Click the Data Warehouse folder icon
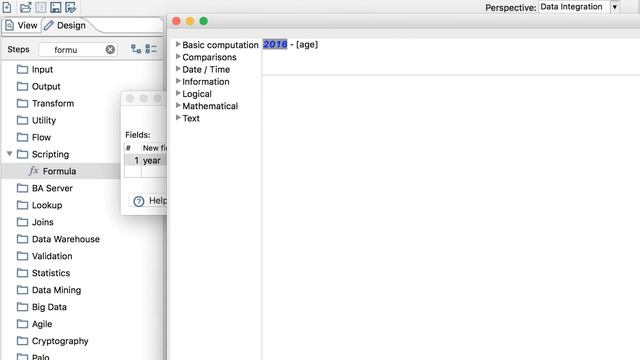 pyautogui.click(x=22, y=239)
